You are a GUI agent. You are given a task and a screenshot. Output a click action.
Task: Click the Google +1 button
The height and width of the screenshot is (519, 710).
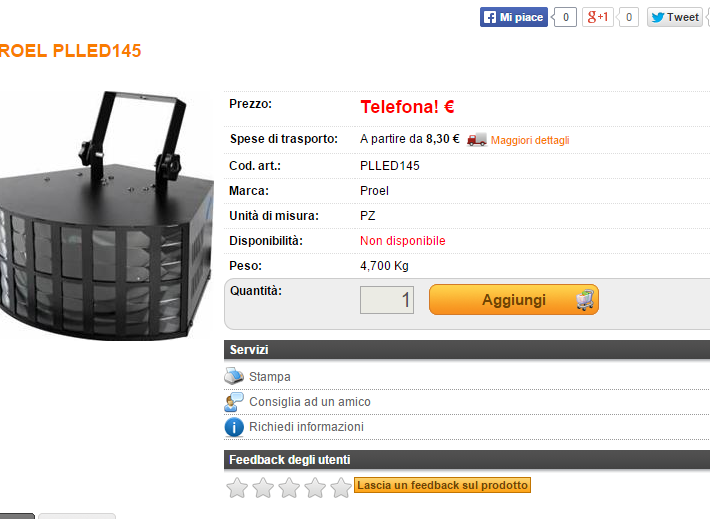click(x=599, y=17)
